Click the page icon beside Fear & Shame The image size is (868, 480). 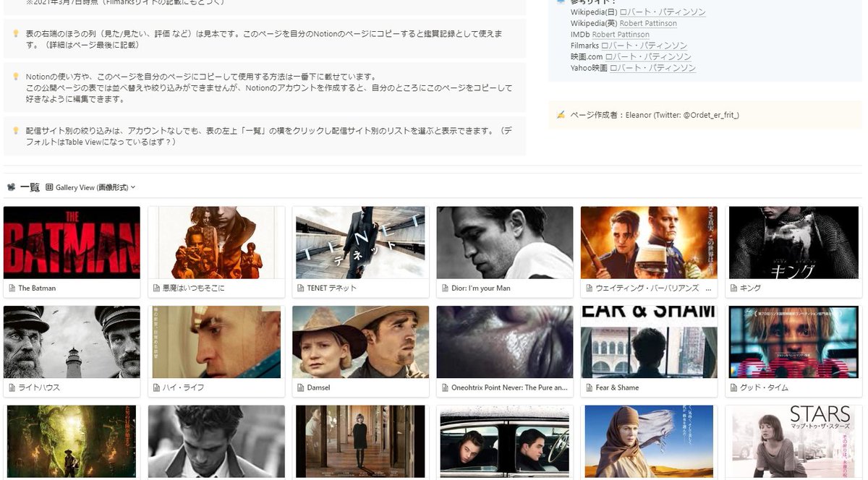tap(589, 387)
